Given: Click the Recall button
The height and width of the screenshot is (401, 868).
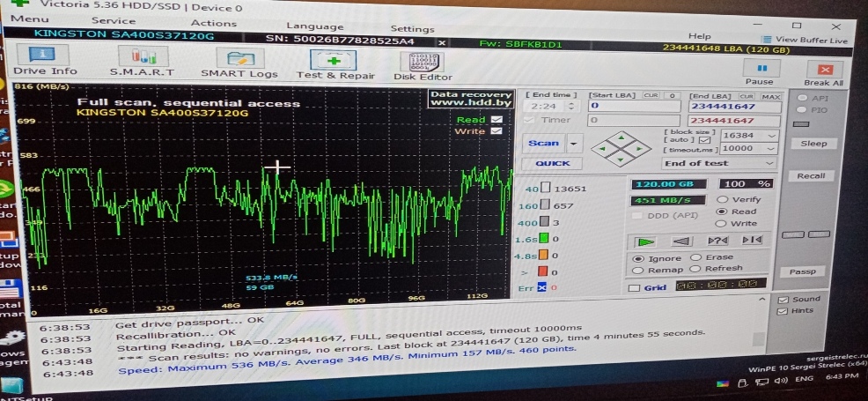Looking at the screenshot, I should (811, 176).
